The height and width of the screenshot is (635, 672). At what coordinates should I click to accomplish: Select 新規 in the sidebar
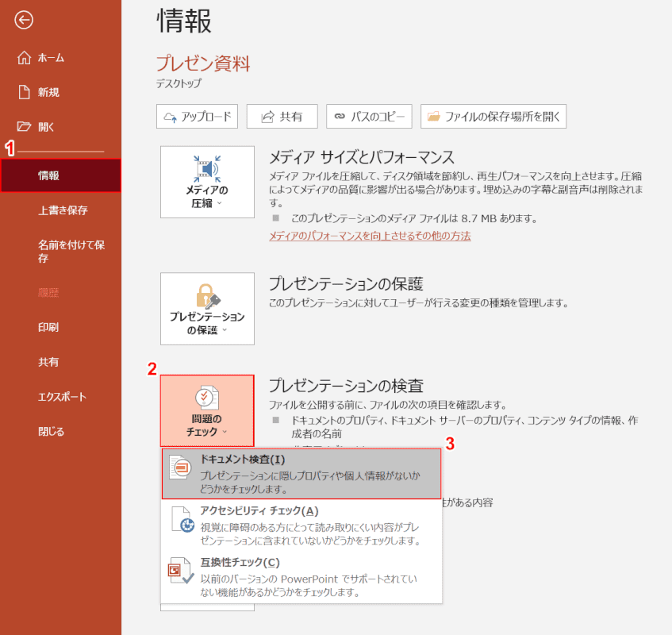click(x=60, y=92)
